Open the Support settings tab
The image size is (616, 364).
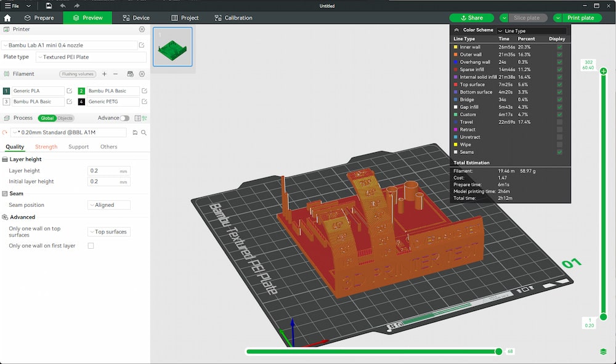click(79, 147)
